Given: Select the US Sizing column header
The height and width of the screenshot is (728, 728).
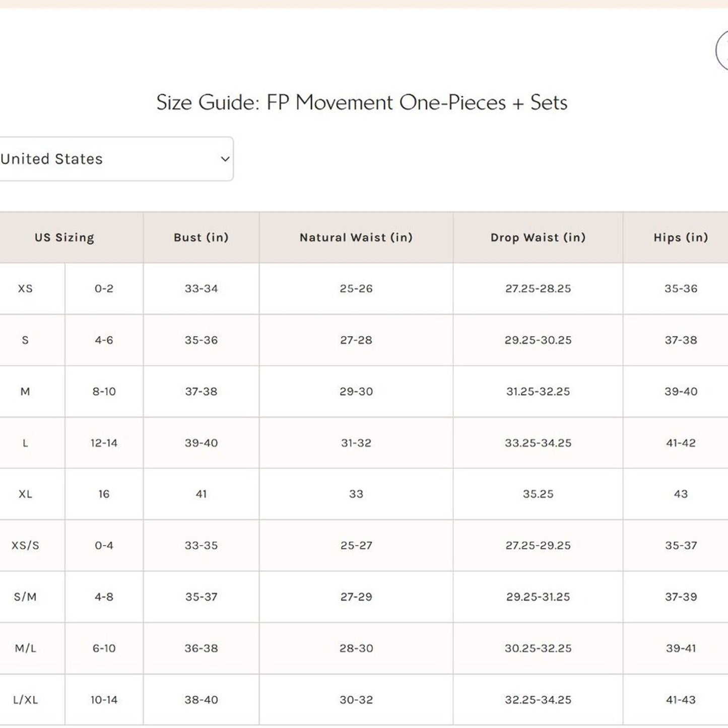Looking at the screenshot, I should click(x=64, y=238).
